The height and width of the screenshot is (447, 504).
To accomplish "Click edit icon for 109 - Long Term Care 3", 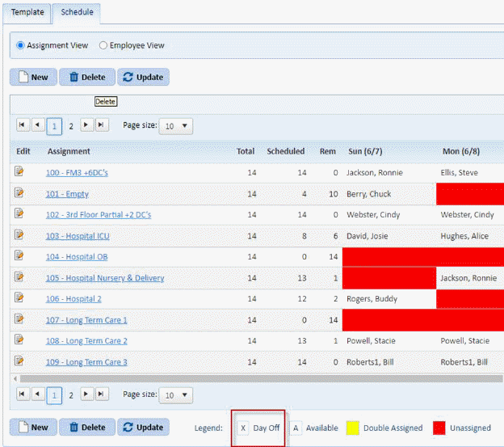I will (x=19, y=361).
